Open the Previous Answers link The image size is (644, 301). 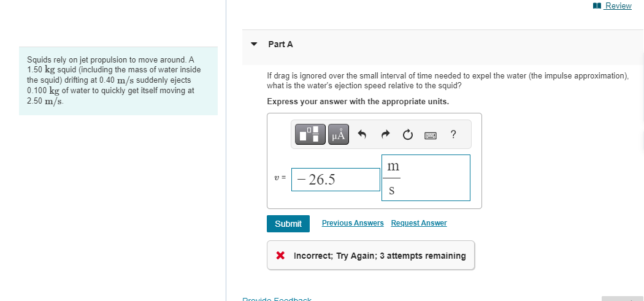353,223
